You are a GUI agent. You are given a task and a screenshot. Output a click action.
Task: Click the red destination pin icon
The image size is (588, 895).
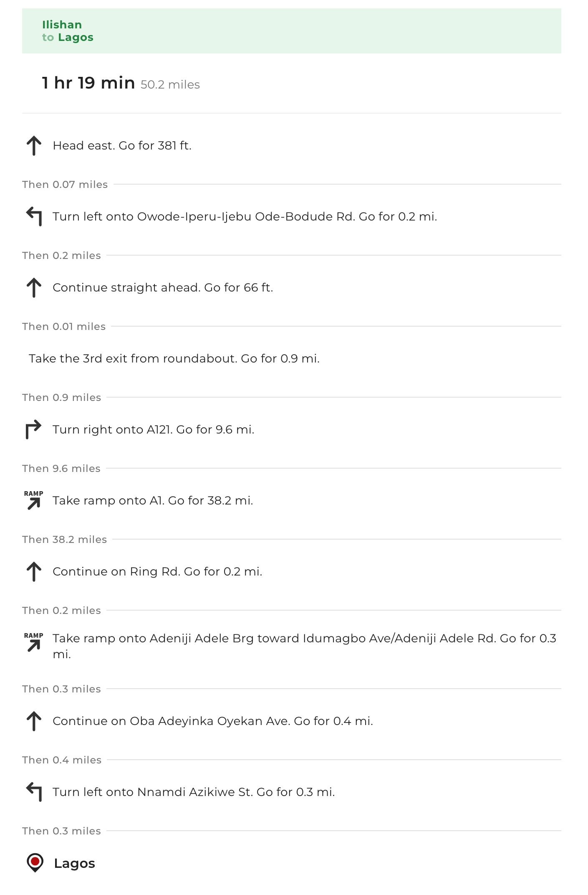(x=35, y=862)
